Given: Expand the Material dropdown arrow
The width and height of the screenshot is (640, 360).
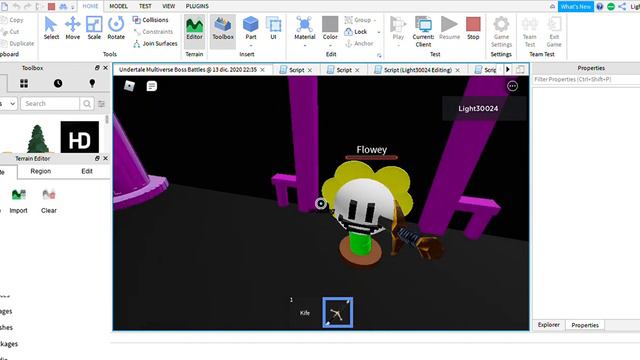Looking at the screenshot, I should tap(304, 45).
